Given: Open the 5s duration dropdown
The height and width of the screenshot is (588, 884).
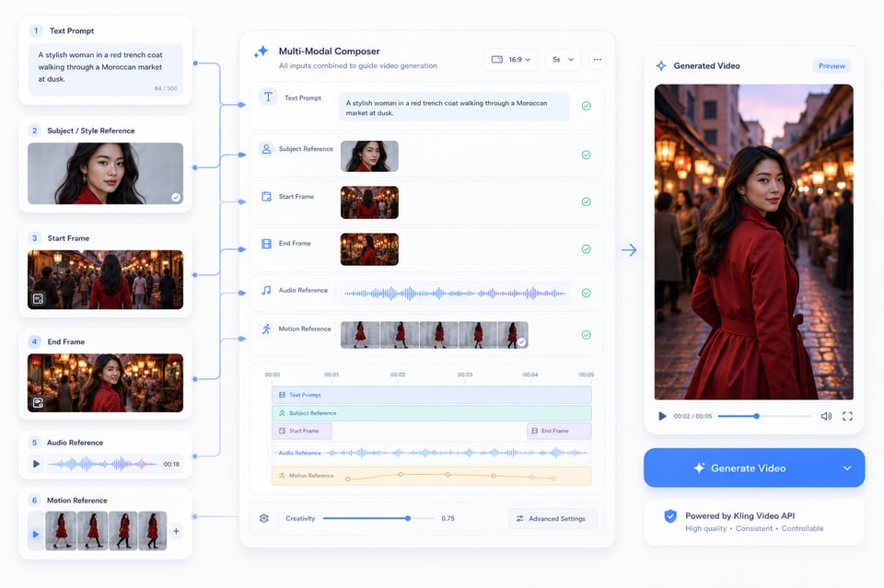Looking at the screenshot, I should (563, 59).
